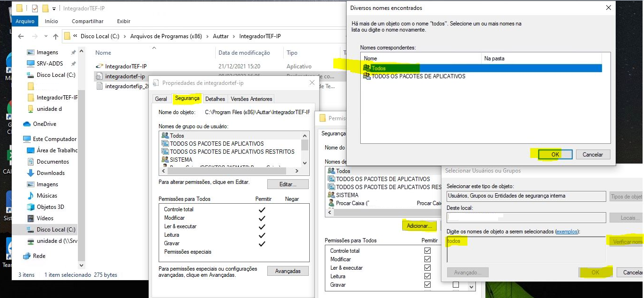
Task: Toggle the Permitir checkbox for Ler & executar
Action: 427,268
